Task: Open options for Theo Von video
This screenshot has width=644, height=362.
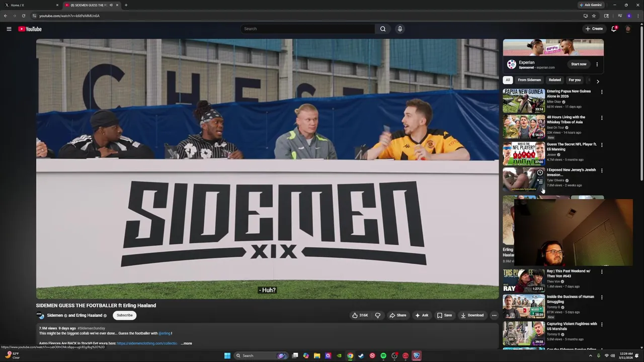Action: (602, 271)
